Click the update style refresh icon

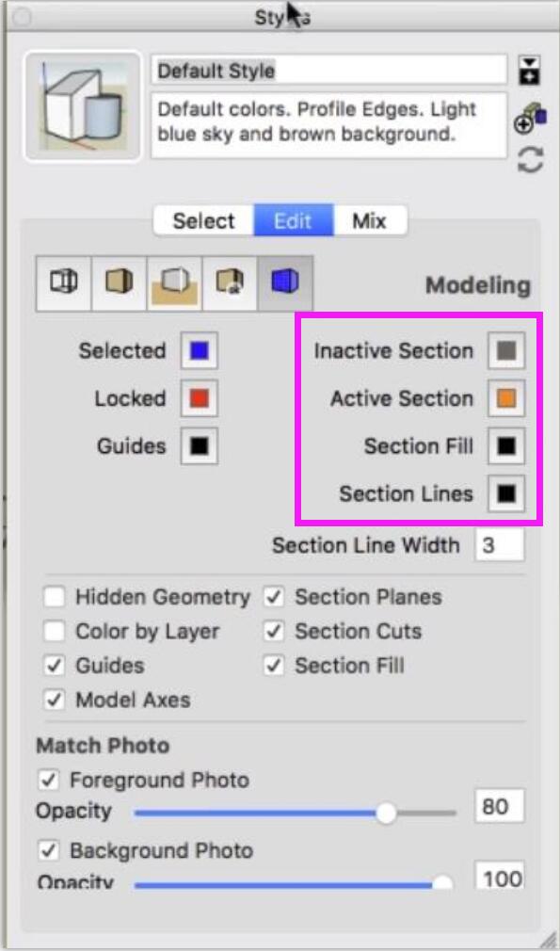click(x=530, y=161)
